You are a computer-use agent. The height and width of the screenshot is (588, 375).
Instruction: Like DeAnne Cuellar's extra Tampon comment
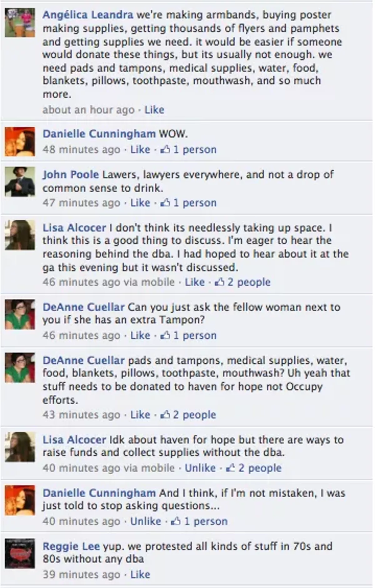coord(140,335)
